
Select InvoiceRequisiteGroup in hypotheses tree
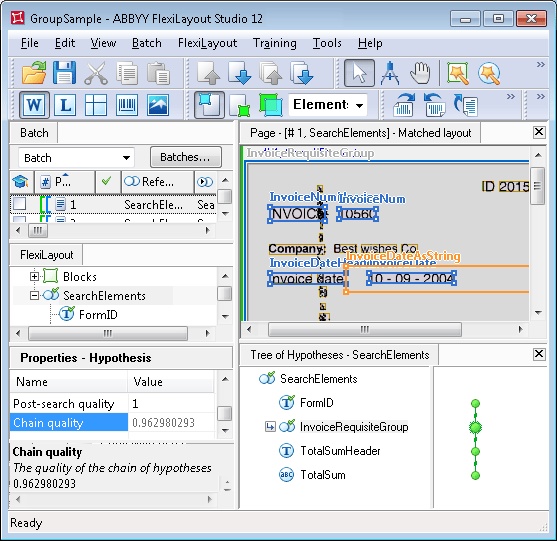[x=354, y=427]
